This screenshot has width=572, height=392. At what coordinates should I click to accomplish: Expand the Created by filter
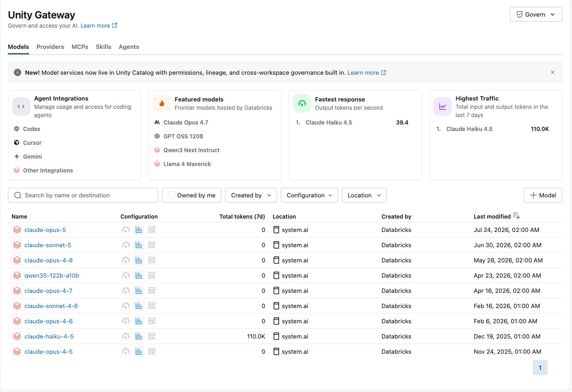point(251,195)
